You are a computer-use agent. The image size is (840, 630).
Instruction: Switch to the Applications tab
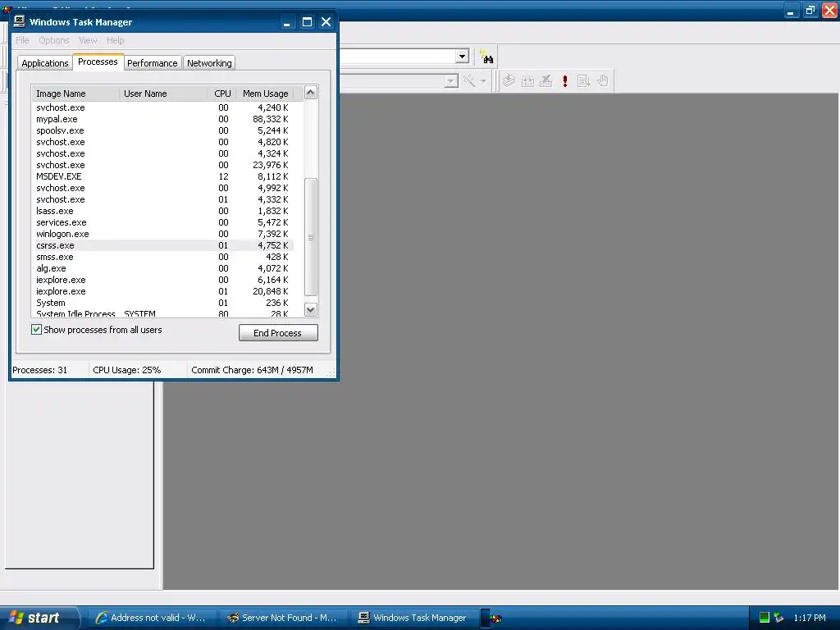point(45,62)
